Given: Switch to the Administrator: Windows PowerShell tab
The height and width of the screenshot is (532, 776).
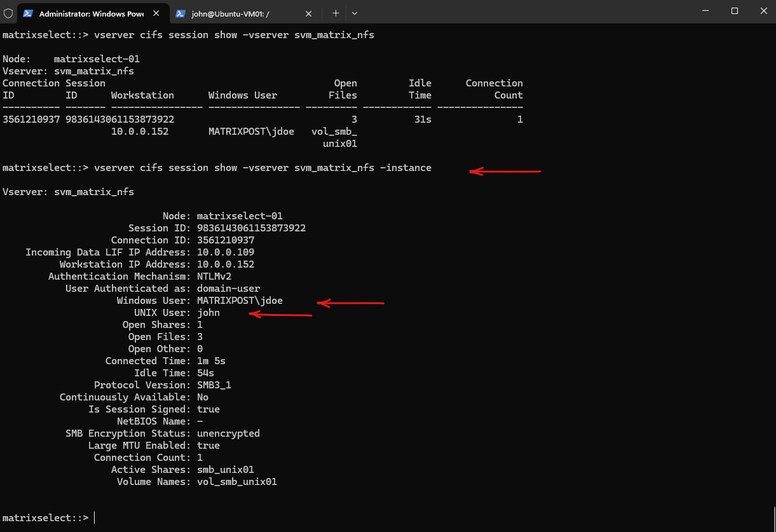Looking at the screenshot, I should [92, 13].
